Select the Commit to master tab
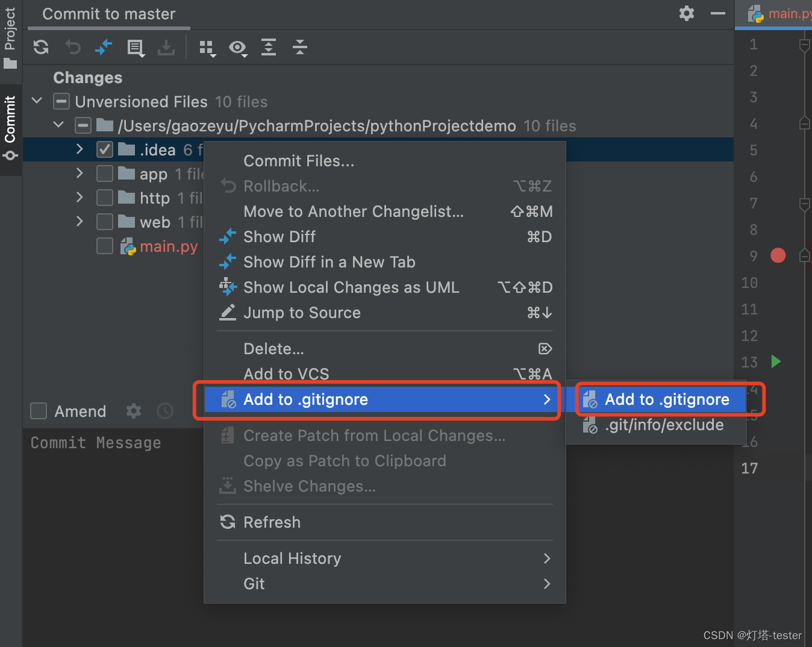This screenshot has height=647, width=812. tap(109, 14)
